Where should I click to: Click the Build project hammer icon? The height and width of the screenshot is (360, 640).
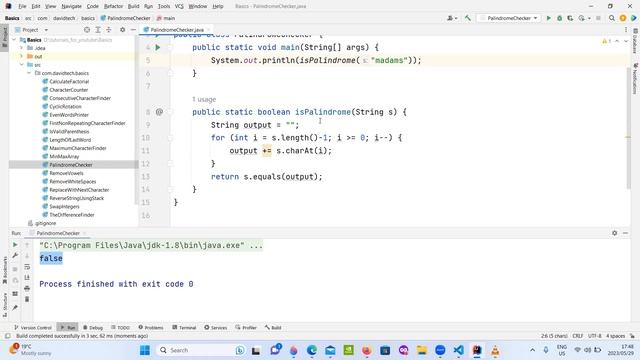(x=468, y=18)
